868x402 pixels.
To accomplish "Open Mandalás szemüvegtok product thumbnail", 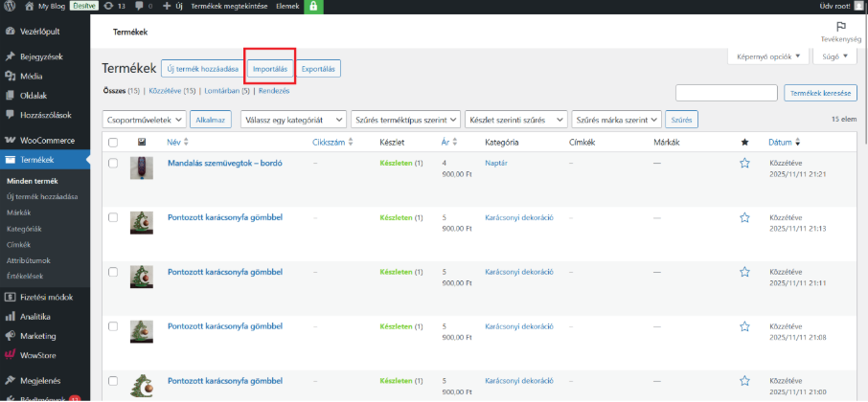I will (x=142, y=168).
